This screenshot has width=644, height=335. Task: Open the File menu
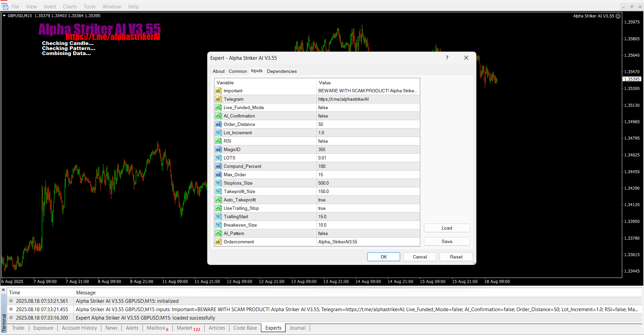pyautogui.click(x=15, y=7)
